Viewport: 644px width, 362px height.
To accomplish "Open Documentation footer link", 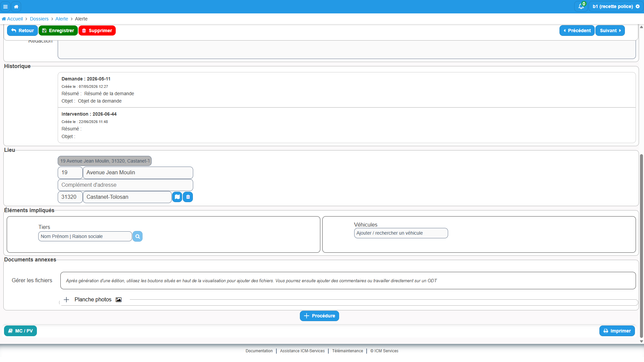I will (x=259, y=351).
